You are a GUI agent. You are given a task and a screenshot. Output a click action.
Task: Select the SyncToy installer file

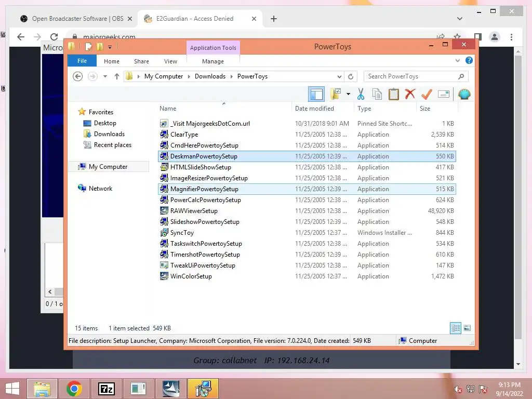click(x=307, y=232)
